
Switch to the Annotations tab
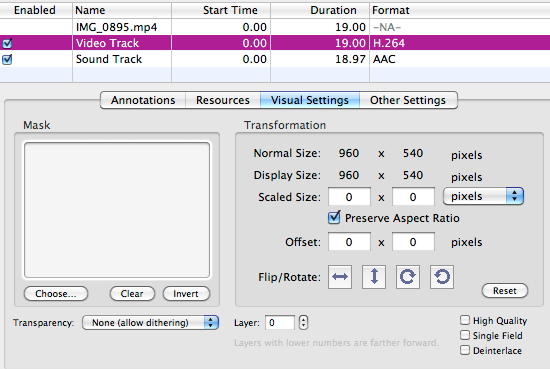click(x=143, y=100)
